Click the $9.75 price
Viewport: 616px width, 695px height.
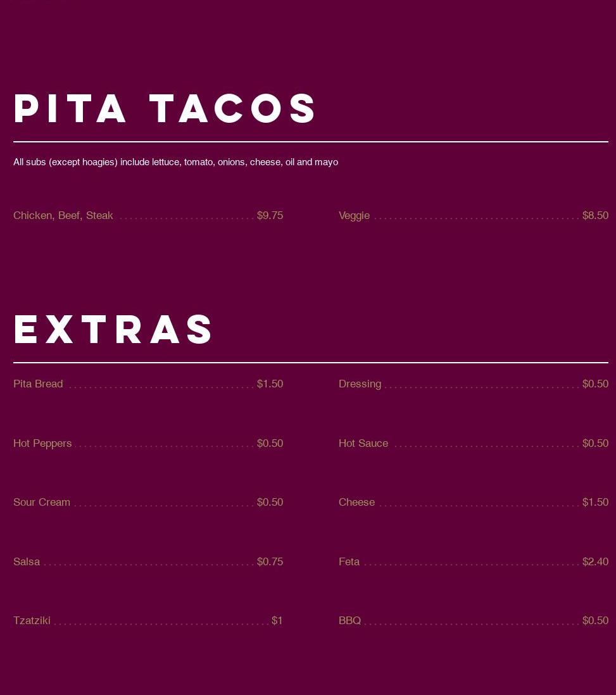pos(270,215)
